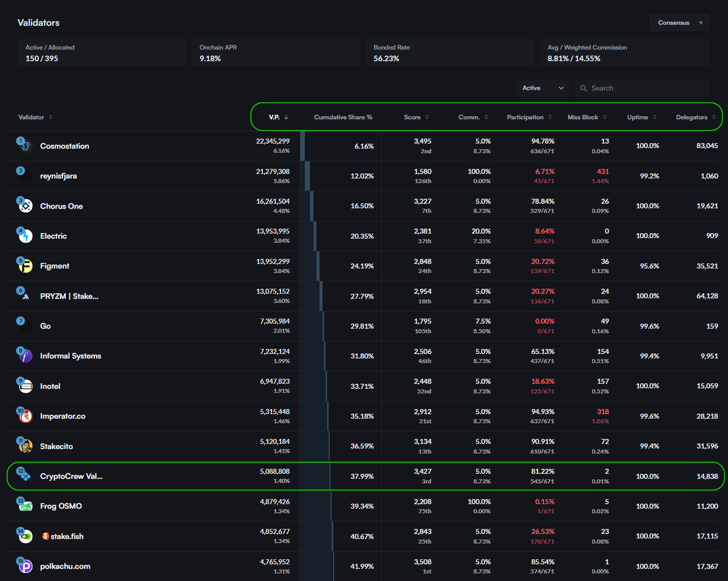The width and height of the screenshot is (728, 581).
Task: Click reynisfjara participation value 6.71%
Action: click(545, 171)
